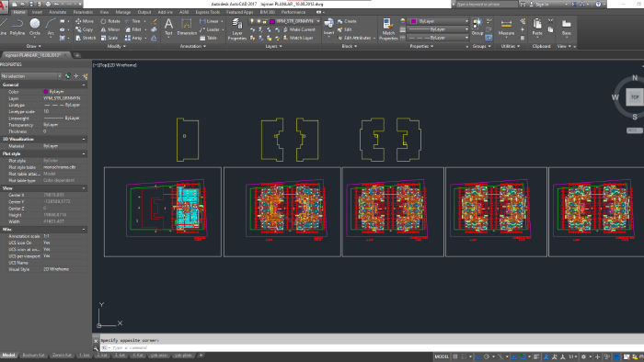Click the Plot printer icon in quick access
Screen dimensions: 644x362
(48, 4)
